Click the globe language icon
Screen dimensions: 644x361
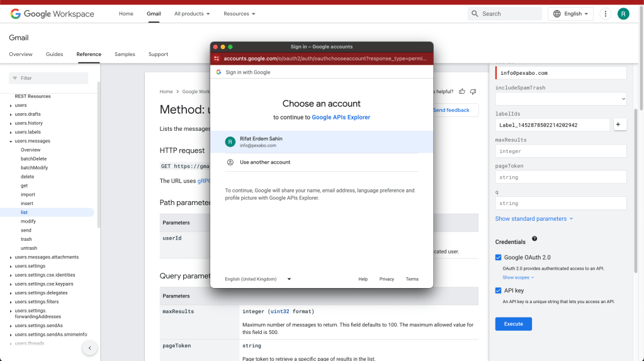(x=557, y=14)
